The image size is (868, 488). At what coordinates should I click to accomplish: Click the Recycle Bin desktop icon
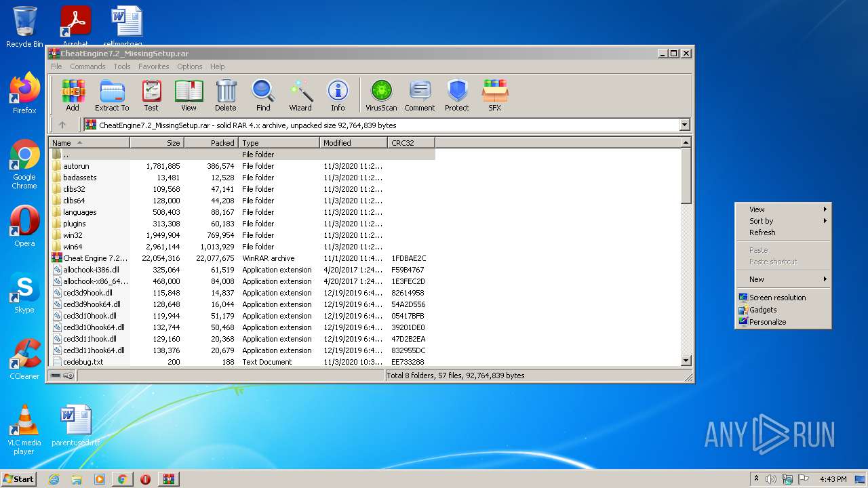pyautogui.click(x=24, y=27)
